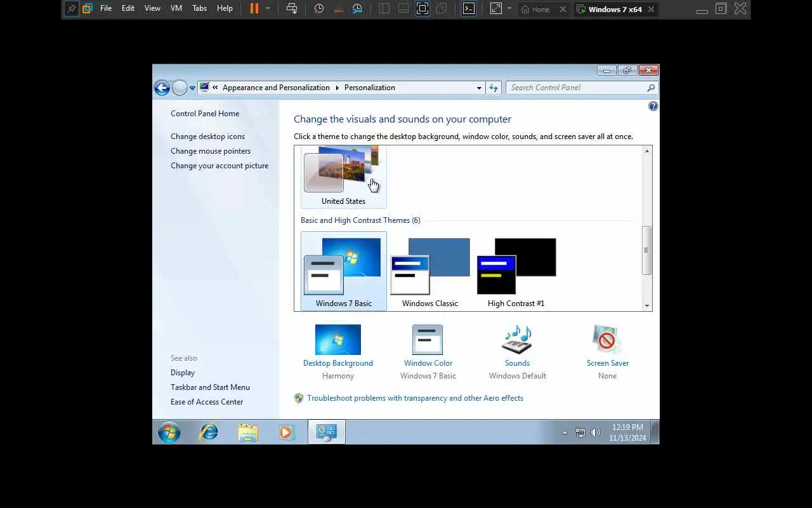Open Change desktop icons
Viewport: 812px width, 508px height.
tap(207, 137)
